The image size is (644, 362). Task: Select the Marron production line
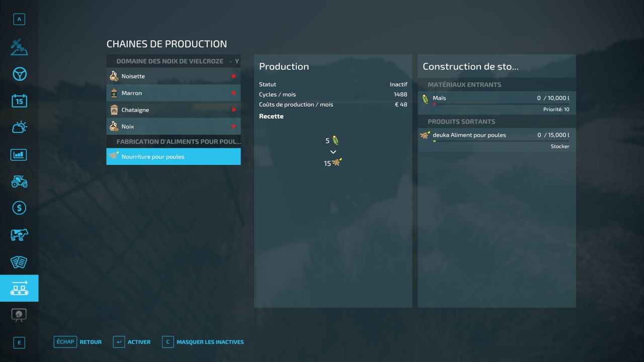click(x=173, y=93)
